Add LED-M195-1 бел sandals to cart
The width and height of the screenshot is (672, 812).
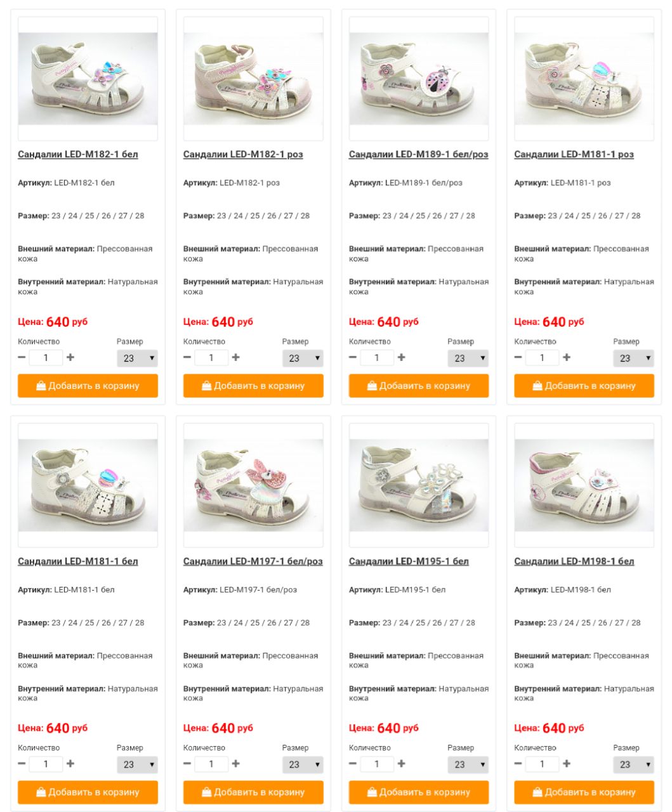pos(419,792)
